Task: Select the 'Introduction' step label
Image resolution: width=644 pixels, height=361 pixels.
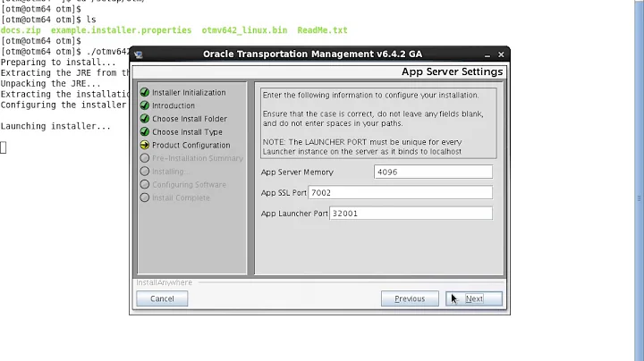Action: [x=174, y=105]
